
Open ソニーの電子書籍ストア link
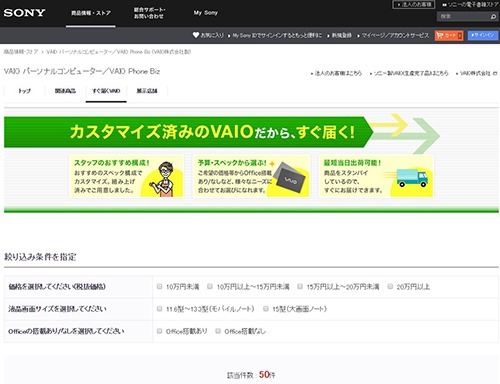(470, 4)
